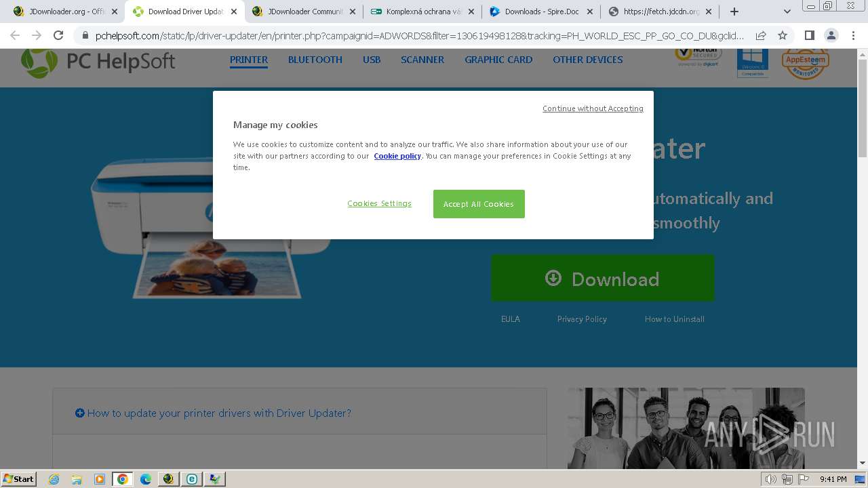Close the JDownloader.org tab
The width and height of the screenshot is (868, 488).
click(115, 12)
